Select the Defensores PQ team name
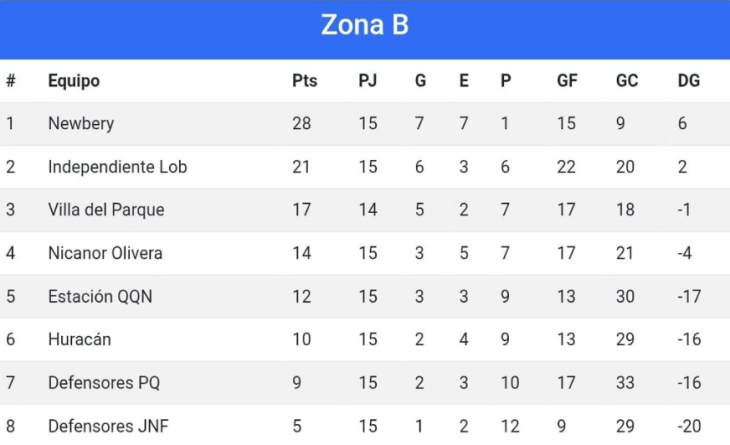The image size is (730, 445). (104, 383)
